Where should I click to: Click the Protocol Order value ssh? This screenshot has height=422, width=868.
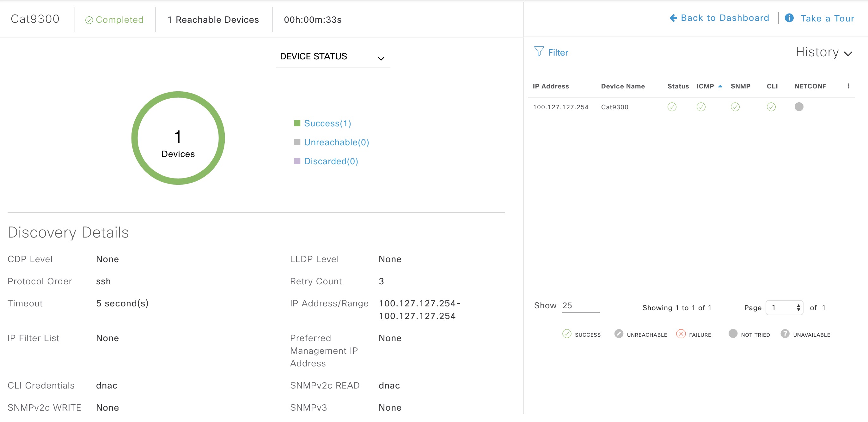(x=103, y=281)
